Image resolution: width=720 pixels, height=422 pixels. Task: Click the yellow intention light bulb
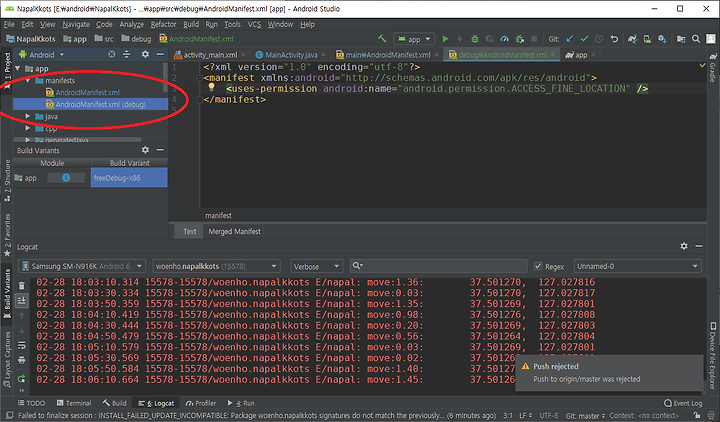211,87
